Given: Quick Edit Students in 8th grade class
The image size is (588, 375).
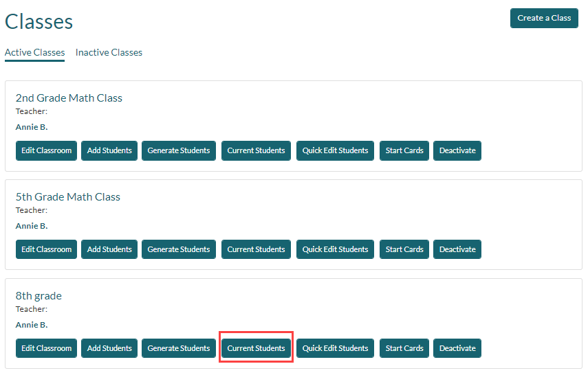Looking at the screenshot, I should click(335, 348).
